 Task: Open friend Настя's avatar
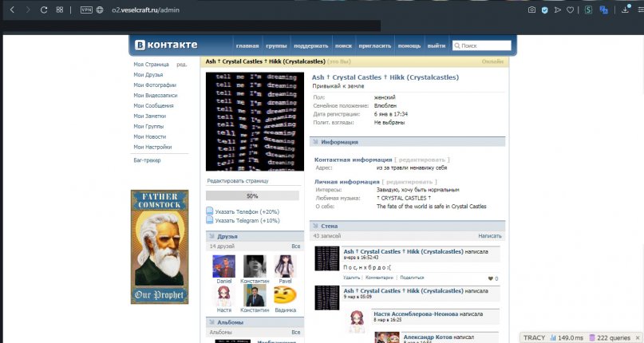pyautogui.click(x=223, y=295)
